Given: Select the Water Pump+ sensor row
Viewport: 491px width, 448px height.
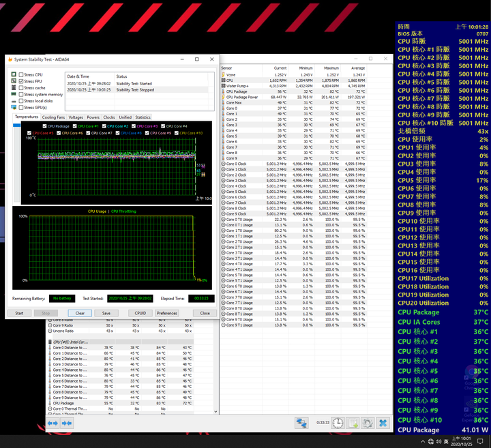Looking at the screenshot, I should coord(293,86).
